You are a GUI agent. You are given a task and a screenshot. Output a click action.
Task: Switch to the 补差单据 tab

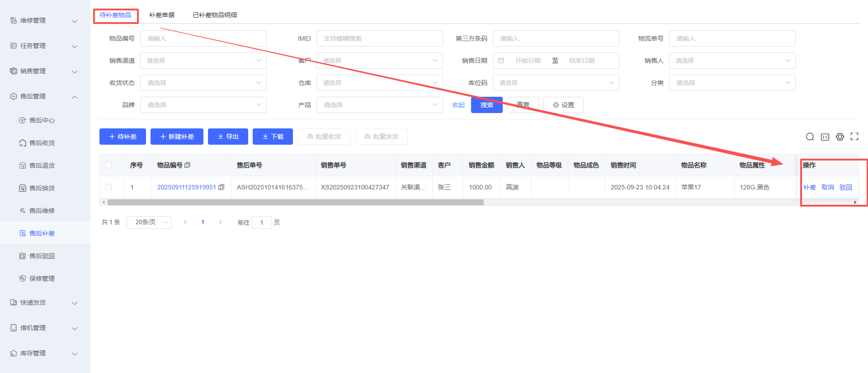pos(161,15)
